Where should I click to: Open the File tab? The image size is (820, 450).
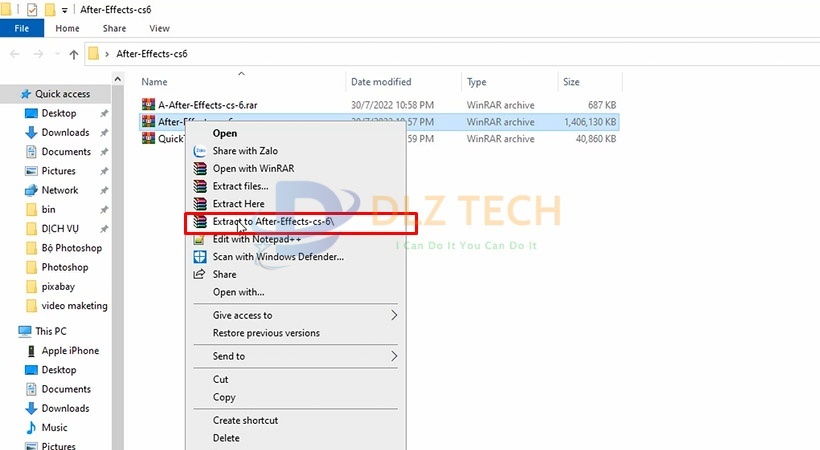[22, 28]
